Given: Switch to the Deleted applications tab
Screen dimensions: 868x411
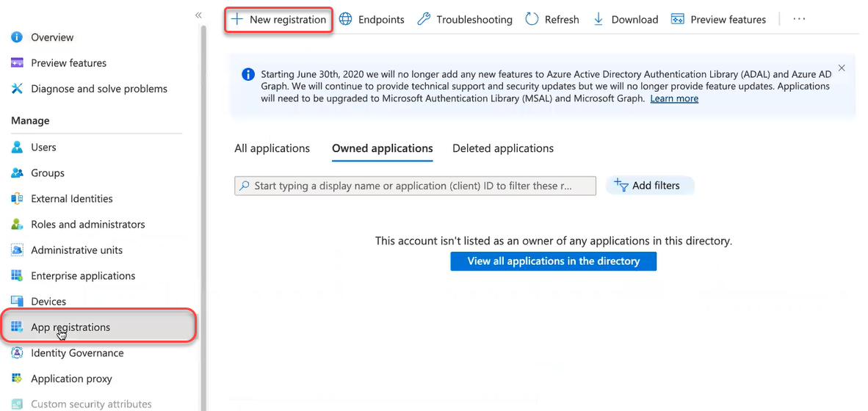Looking at the screenshot, I should 503,148.
